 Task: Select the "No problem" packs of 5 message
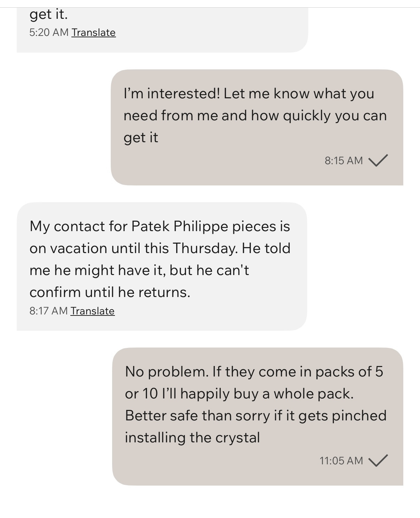[257, 416]
